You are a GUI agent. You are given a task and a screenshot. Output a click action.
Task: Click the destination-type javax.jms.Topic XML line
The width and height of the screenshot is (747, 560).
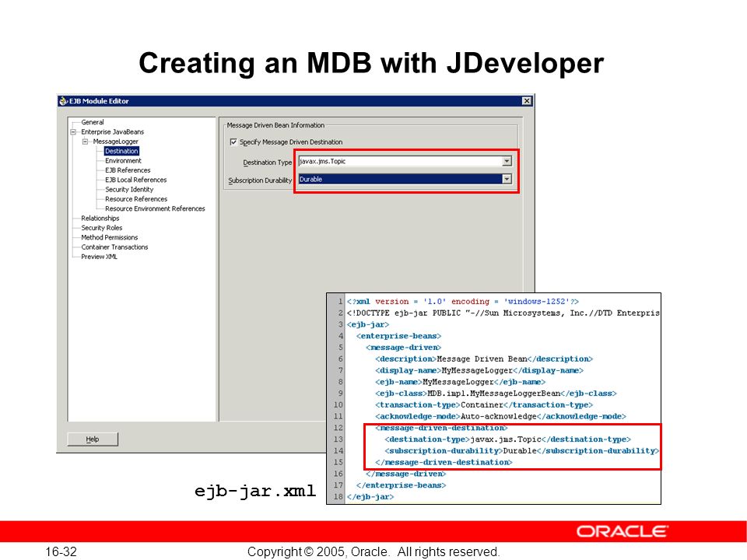508,439
